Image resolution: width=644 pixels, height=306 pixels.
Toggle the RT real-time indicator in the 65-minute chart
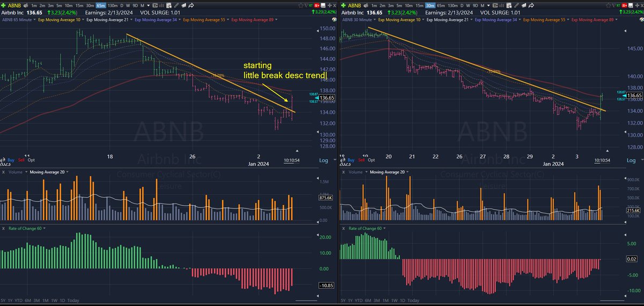pyautogui.click(x=311, y=5)
